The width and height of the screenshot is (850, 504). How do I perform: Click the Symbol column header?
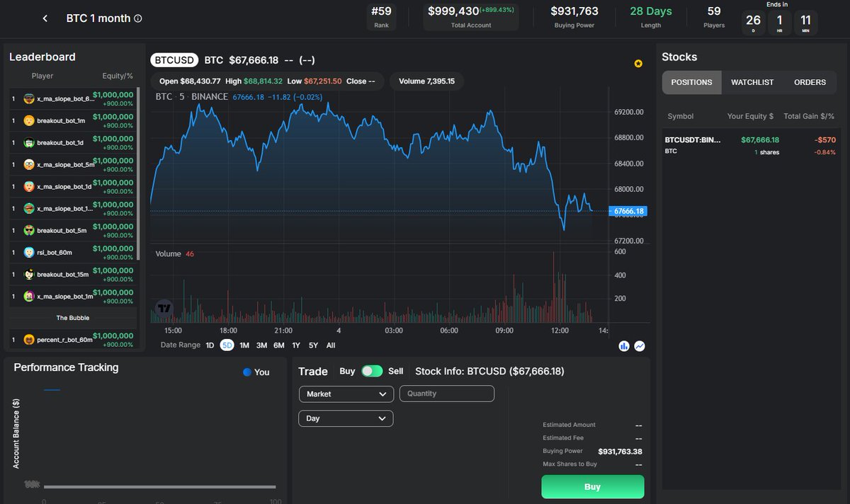click(681, 116)
